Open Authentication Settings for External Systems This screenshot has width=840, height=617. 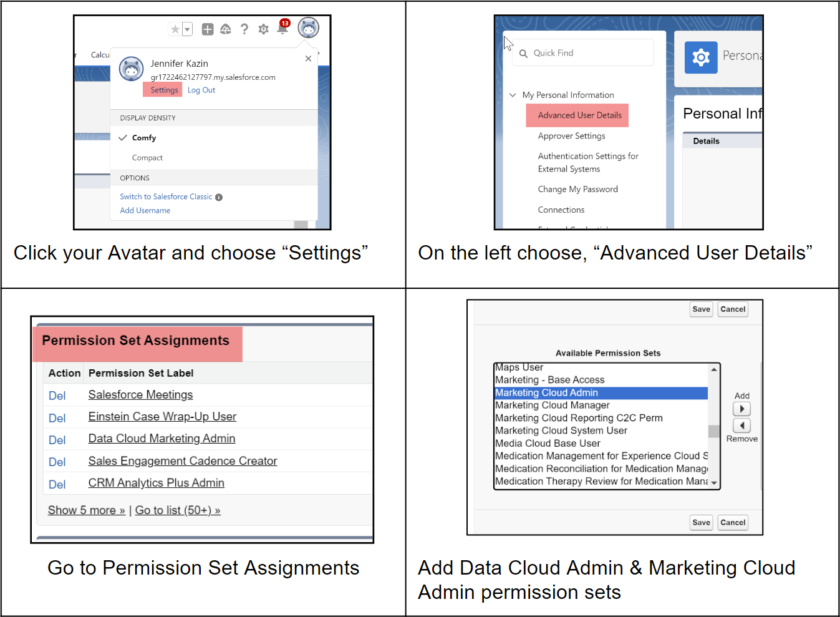tap(588, 163)
